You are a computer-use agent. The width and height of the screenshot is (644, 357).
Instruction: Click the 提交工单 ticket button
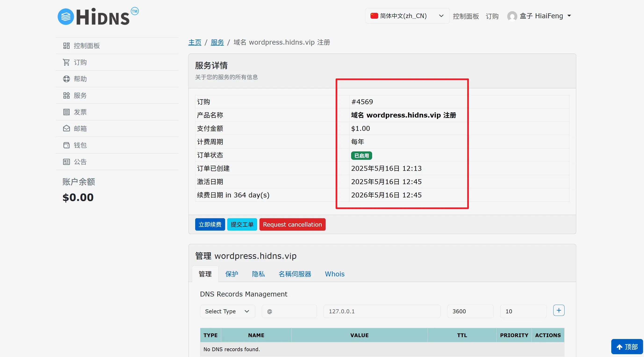242,224
